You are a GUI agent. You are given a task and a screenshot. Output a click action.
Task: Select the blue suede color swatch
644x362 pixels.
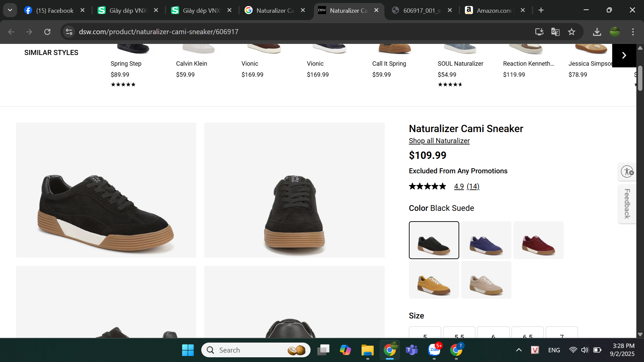[x=486, y=240]
